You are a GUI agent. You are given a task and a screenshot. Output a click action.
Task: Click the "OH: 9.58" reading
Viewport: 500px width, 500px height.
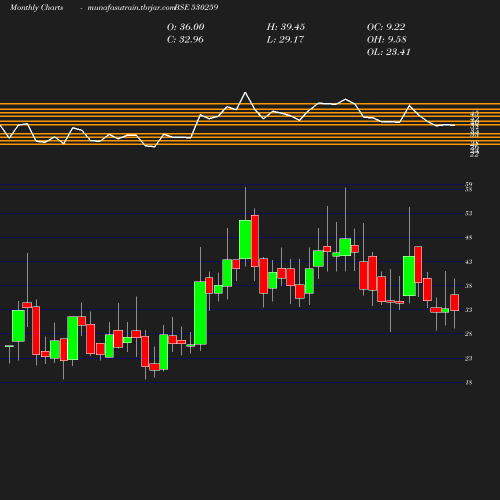pyautogui.click(x=386, y=39)
